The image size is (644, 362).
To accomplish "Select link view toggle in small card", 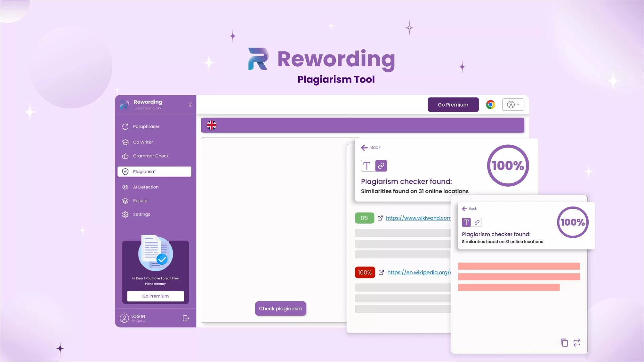I will tap(477, 222).
